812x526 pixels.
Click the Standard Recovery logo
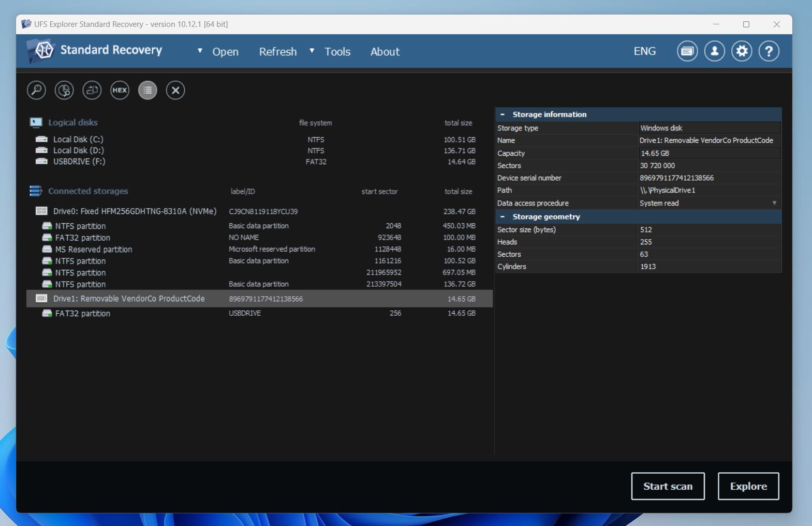(95, 50)
